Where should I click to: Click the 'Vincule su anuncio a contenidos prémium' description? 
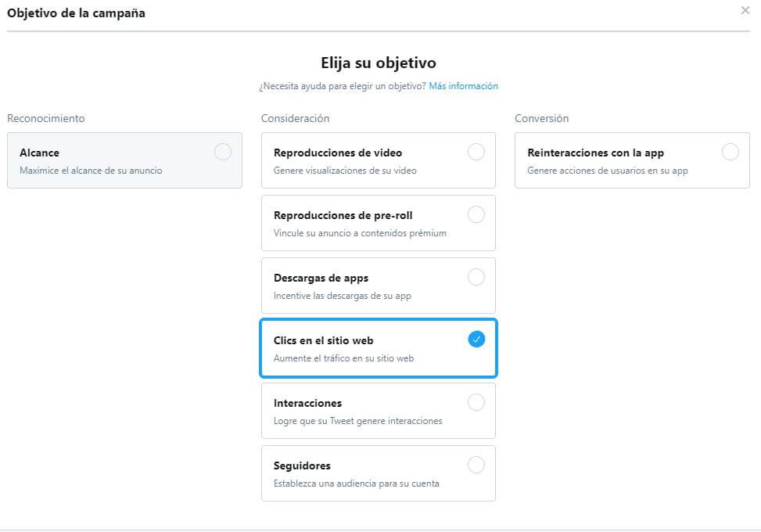point(360,233)
